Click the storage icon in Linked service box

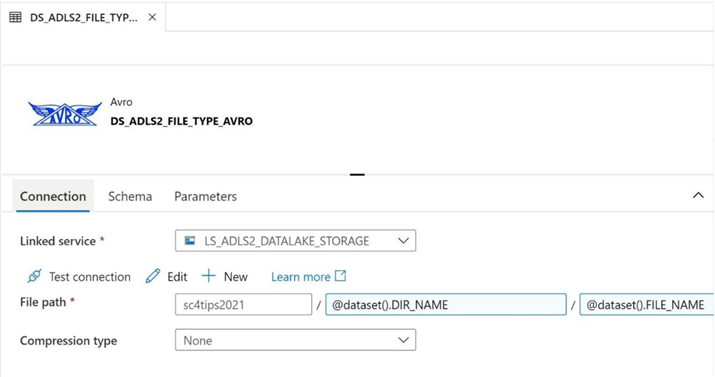pyautogui.click(x=190, y=241)
